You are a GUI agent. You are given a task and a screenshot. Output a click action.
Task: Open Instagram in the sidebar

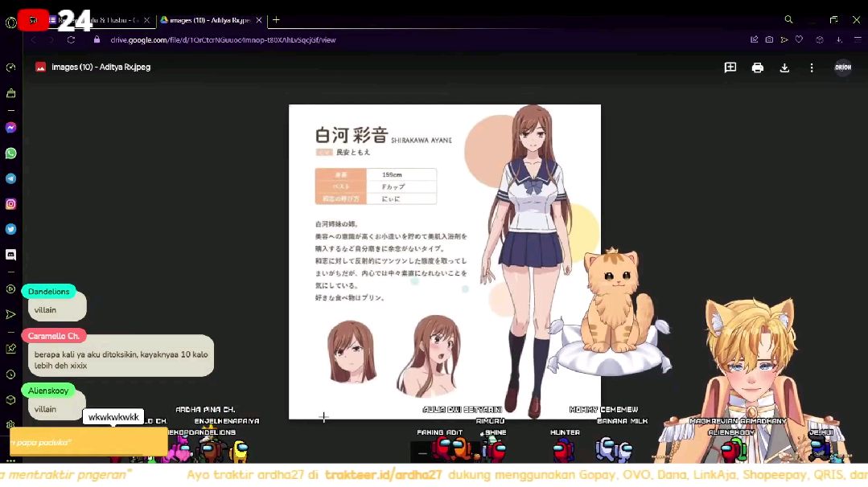10,204
